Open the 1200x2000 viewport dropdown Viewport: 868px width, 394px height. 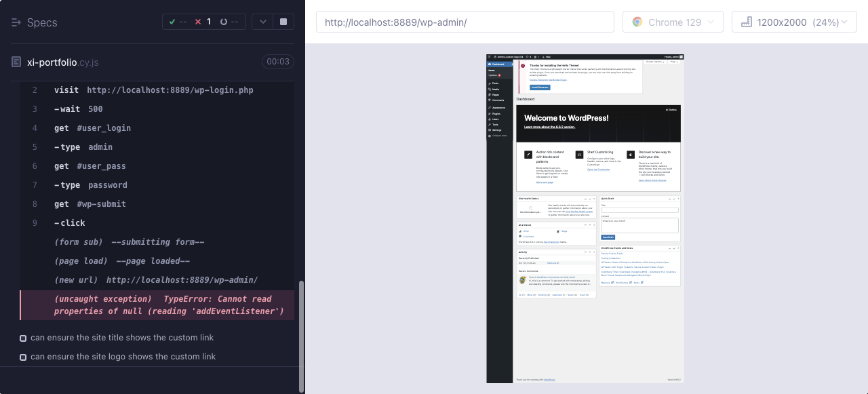click(794, 22)
